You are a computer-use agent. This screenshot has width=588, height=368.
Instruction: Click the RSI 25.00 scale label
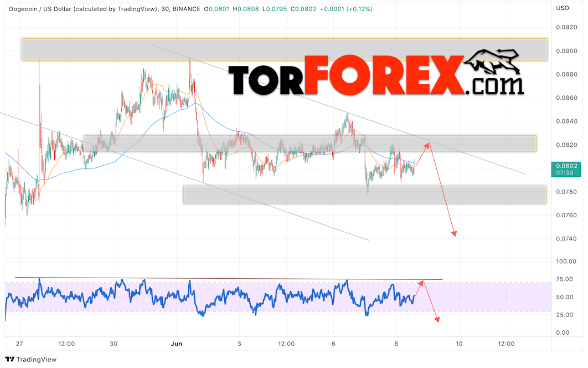click(x=564, y=315)
